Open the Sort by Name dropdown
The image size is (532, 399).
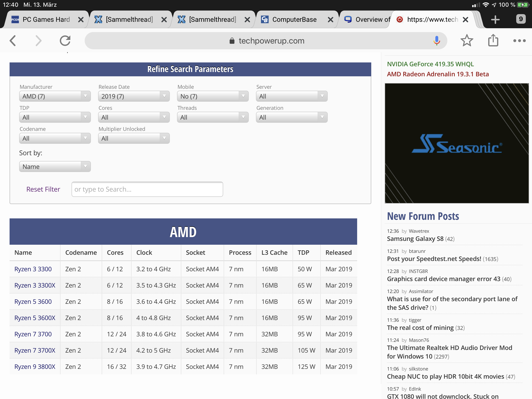[55, 166]
